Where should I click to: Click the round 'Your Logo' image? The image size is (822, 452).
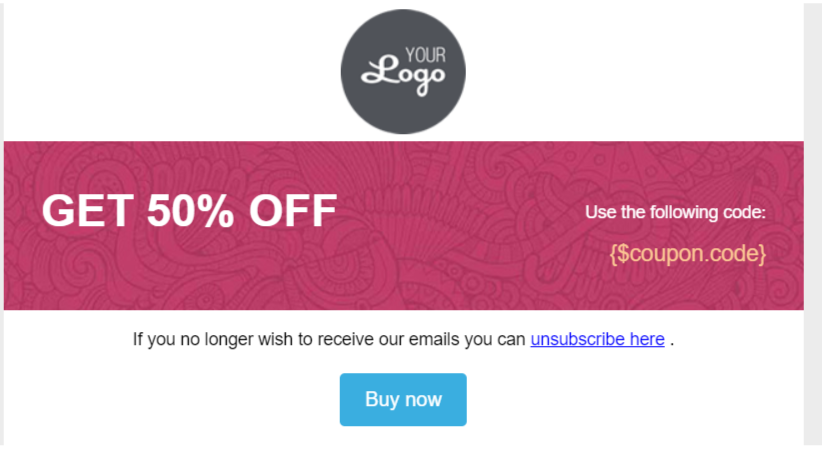[403, 71]
